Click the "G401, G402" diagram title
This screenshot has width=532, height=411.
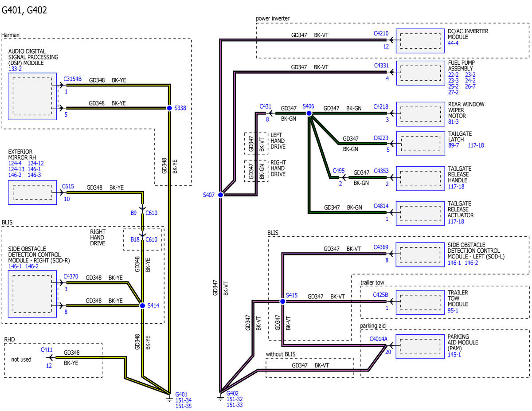point(24,10)
